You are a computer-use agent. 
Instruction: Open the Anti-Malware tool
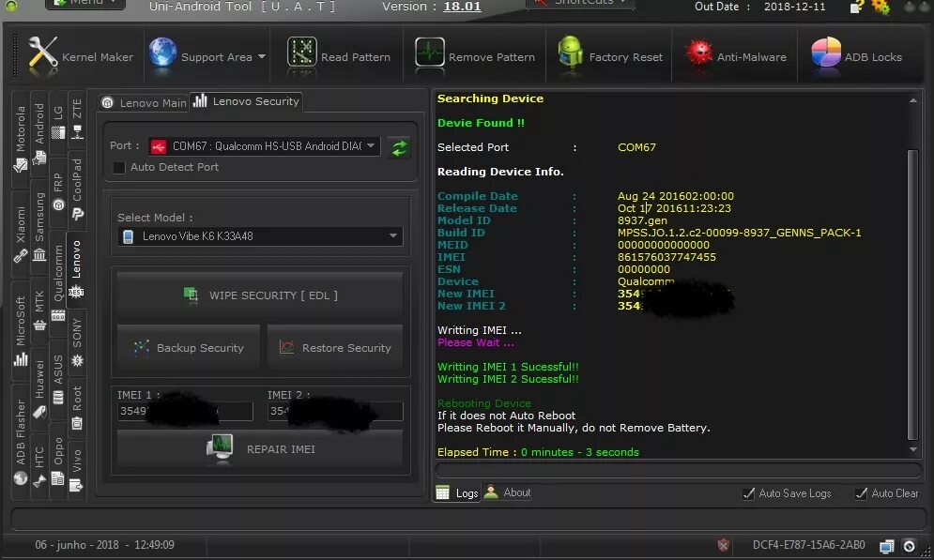tap(735, 56)
